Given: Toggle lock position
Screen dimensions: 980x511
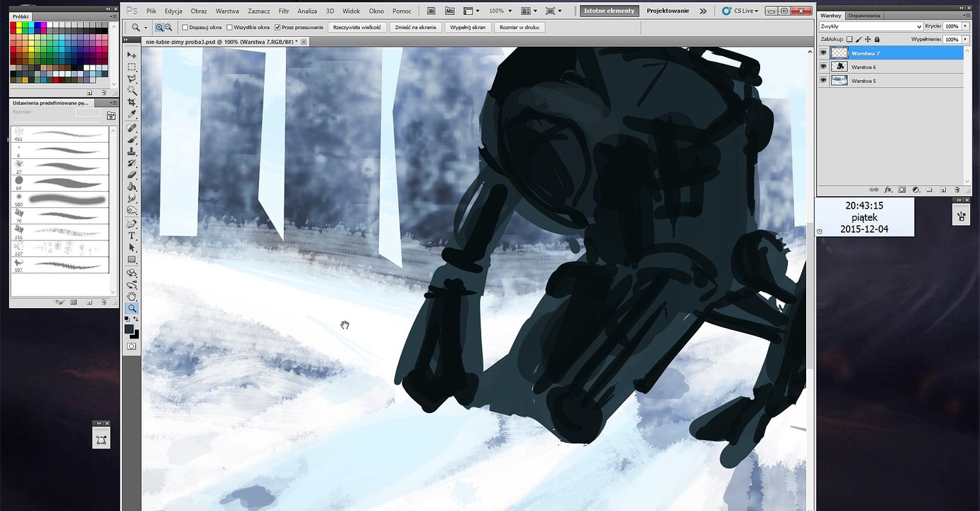Looking at the screenshot, I should (868, 40).
